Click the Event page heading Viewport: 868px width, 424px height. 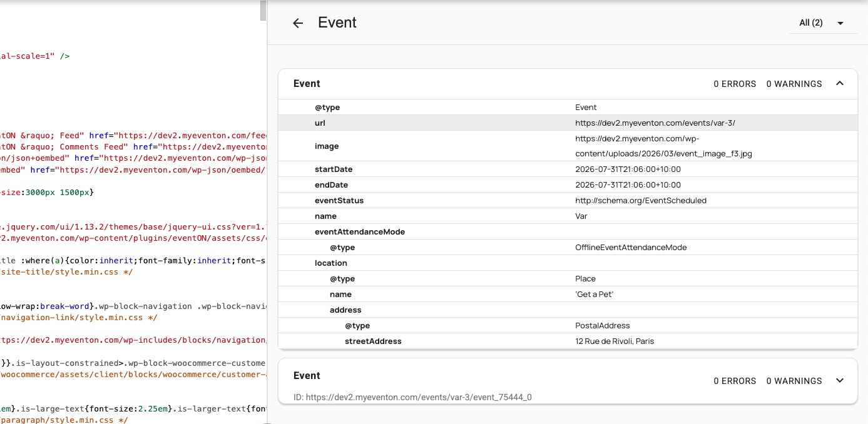[x=337, y=23]
